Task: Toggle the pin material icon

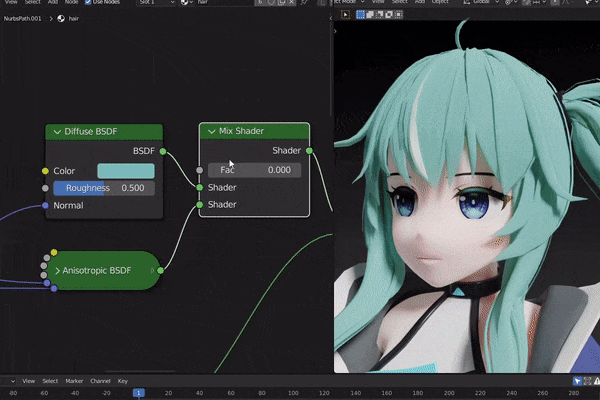Action: pyautogui.click(x=305, y=2)
